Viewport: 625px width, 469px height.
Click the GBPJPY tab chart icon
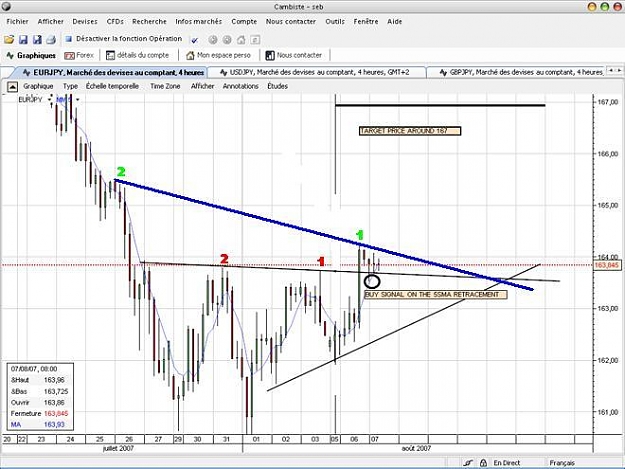tap(443, 73)
